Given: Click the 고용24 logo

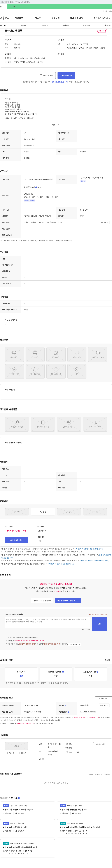Looking at the screenshot, I should tap(4, 18).
